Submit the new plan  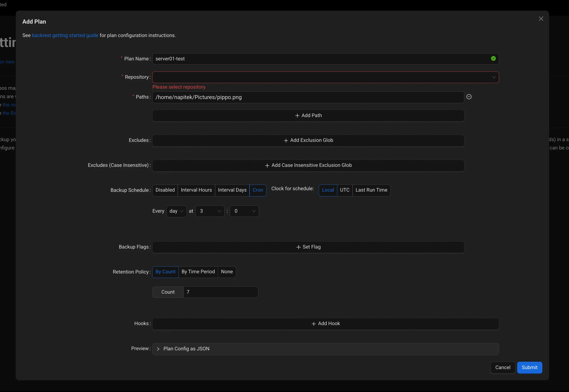coord(529,367)
